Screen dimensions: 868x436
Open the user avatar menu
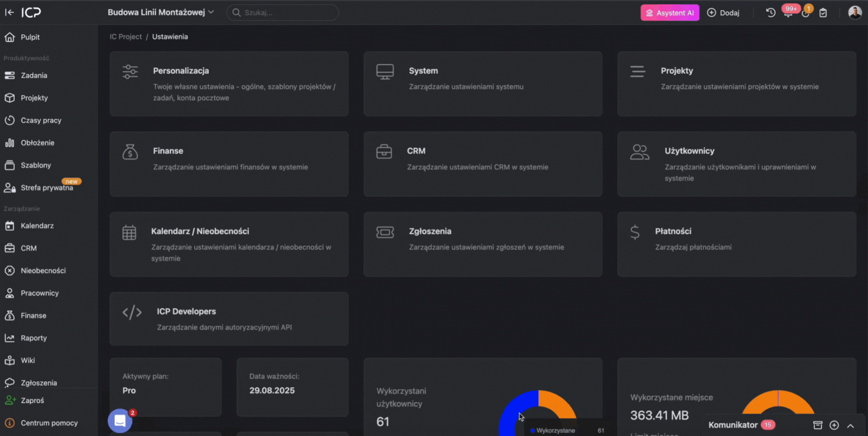pos(855,12)
